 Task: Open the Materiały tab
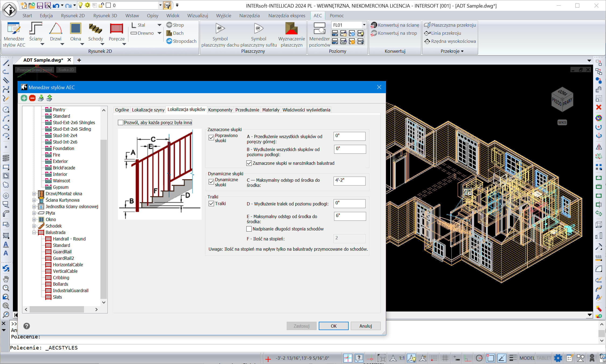coord(271,110)
